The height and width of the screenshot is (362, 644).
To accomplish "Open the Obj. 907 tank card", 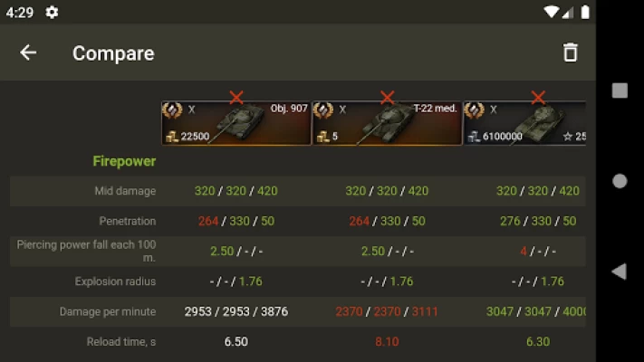I will click(x=236, y=123).
